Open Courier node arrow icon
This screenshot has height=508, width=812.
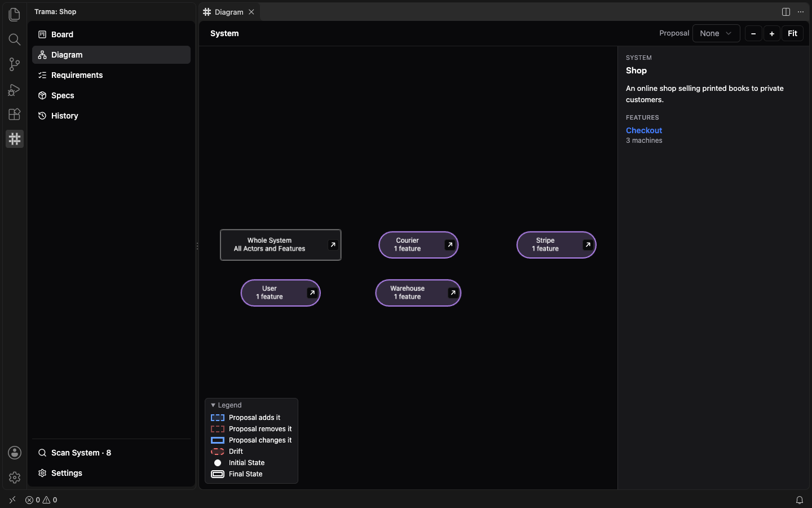coord(449,245)
